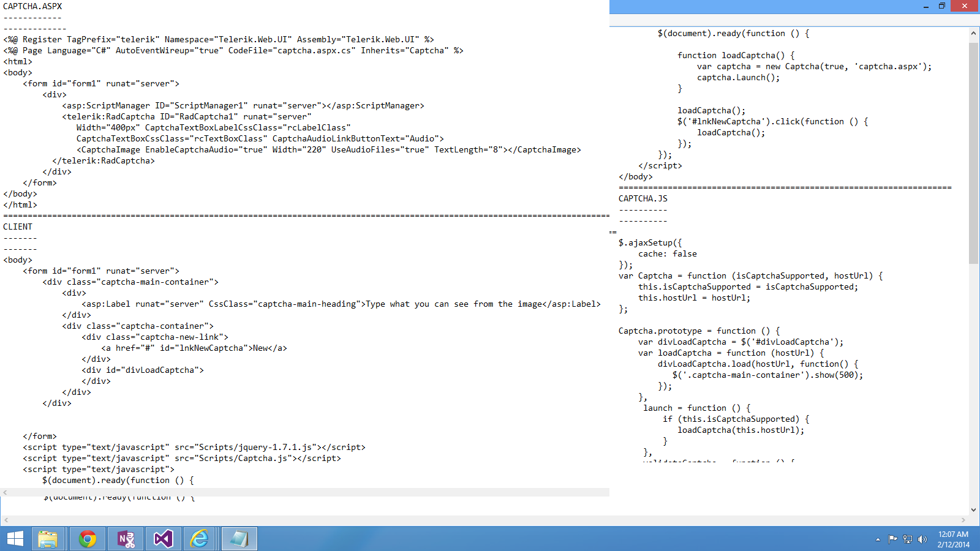980x551 pixels.
Task: Click the "function loadCaptcha() {" line
Action: 736,55
